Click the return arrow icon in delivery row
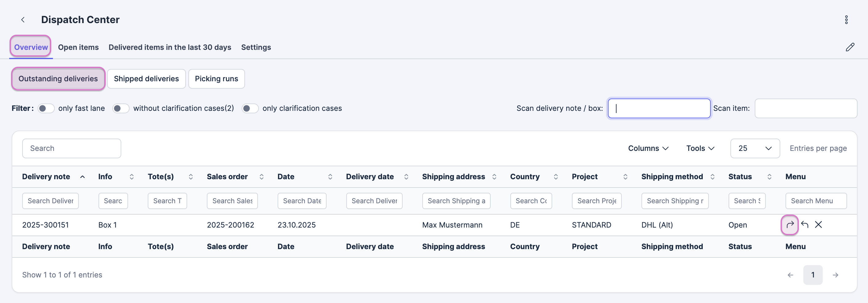 [805, 224]
